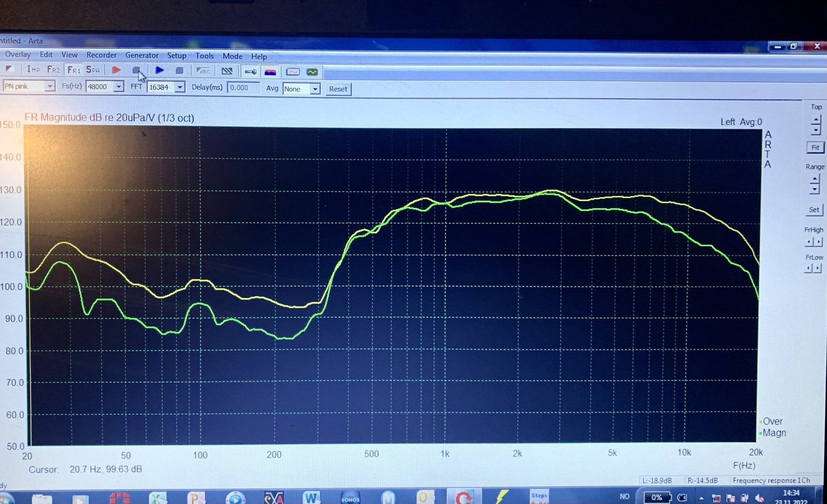827x504 pixels.
Task: Open the Generator menu
Action: (x=142, y=55)
